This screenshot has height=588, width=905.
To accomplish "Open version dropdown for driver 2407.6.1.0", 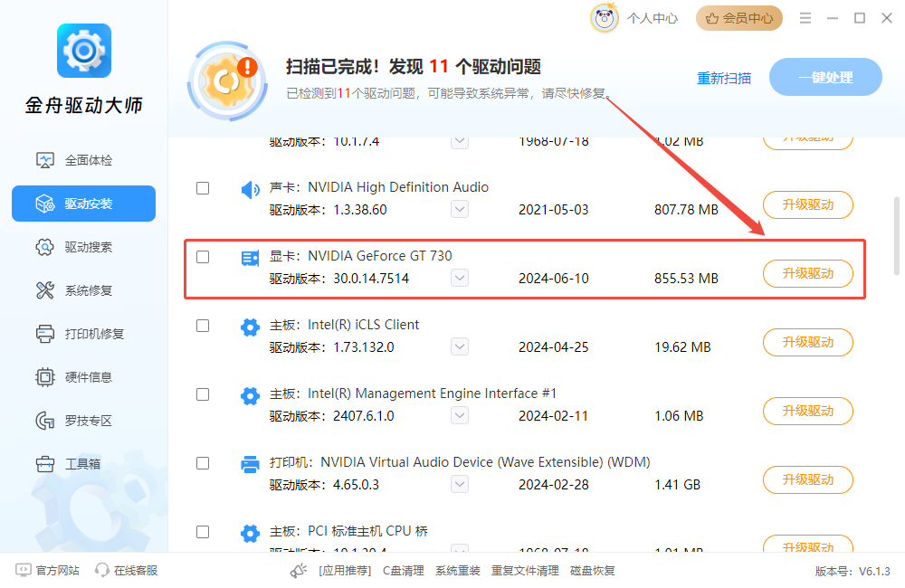I will (460, 415).
